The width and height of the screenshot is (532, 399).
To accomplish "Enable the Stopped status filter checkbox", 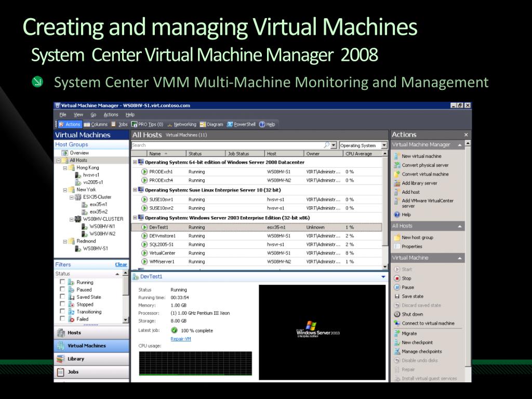I will click(62, 304).
